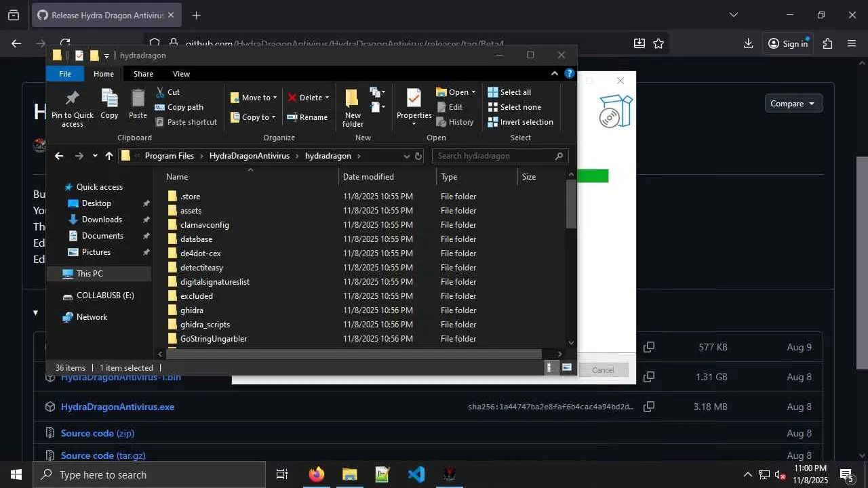
Task: Select the clamavconfig folder
Action: click(204, 225)
